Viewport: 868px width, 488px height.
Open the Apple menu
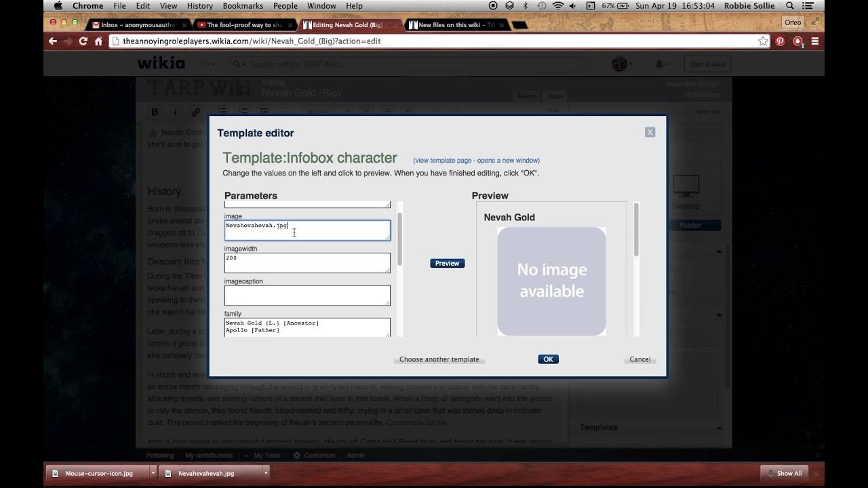(58, 6)
